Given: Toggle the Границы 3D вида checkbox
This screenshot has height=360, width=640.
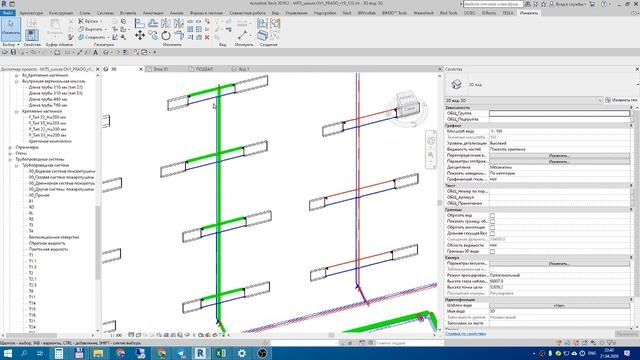Looking at the screenshot, I should (492, 251).
